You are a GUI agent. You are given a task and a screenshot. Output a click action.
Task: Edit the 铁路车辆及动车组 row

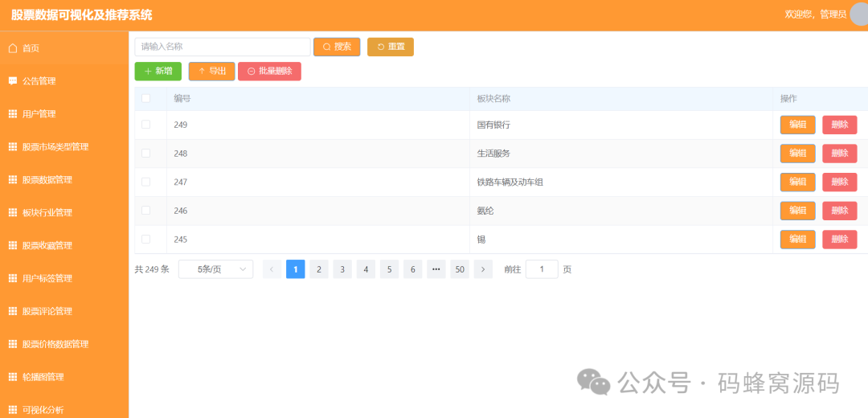click(x=798, y=182)
